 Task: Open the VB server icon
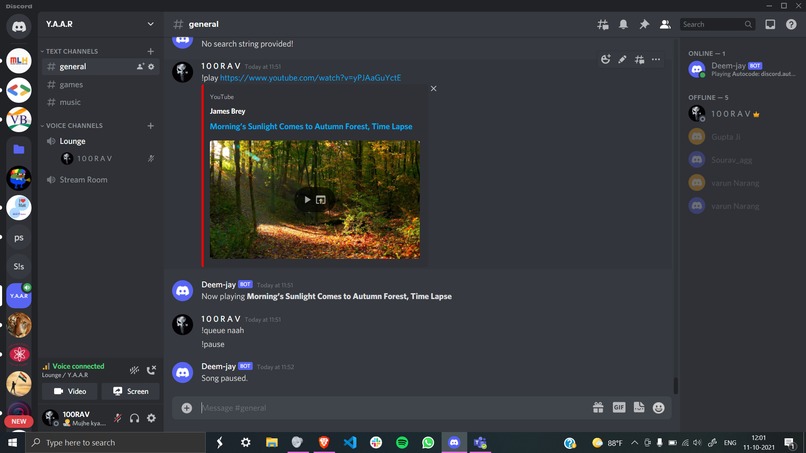[19, 119]
